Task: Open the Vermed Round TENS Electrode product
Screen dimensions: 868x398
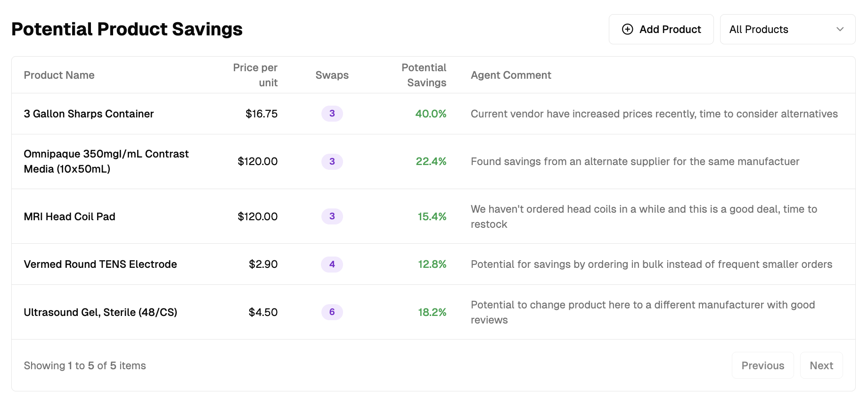Action: [x=100, y=264]
